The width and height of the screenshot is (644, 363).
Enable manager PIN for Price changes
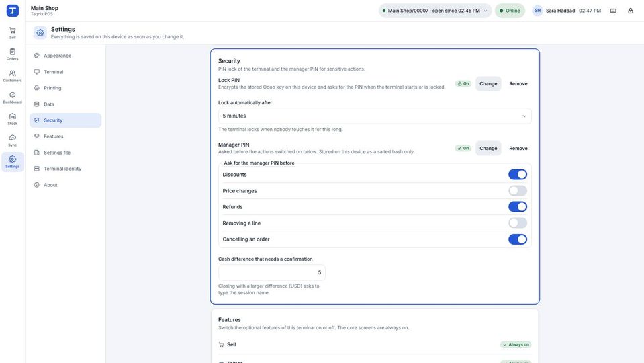point(518,190)
